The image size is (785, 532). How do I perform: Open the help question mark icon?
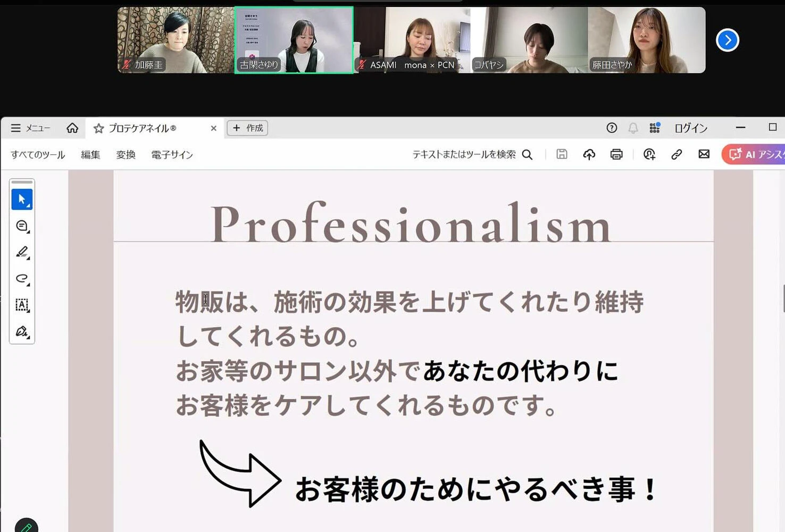click(x=612, y=128)
